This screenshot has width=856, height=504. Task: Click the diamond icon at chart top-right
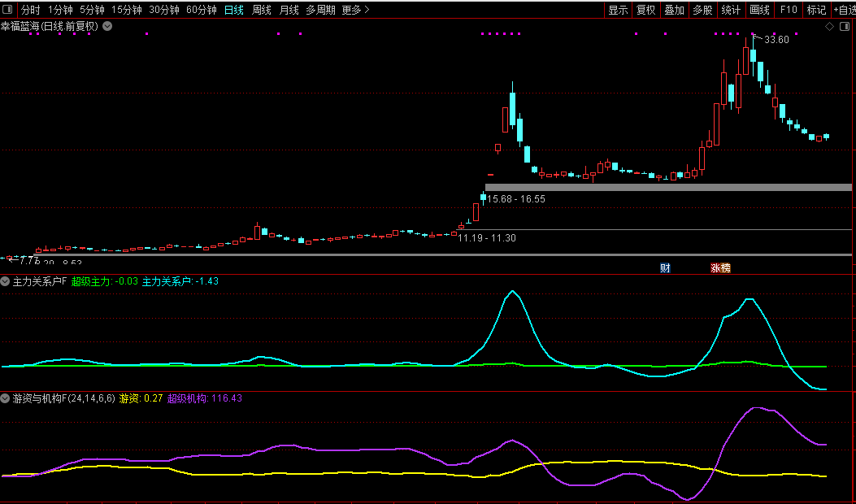(x=829, y=26)
